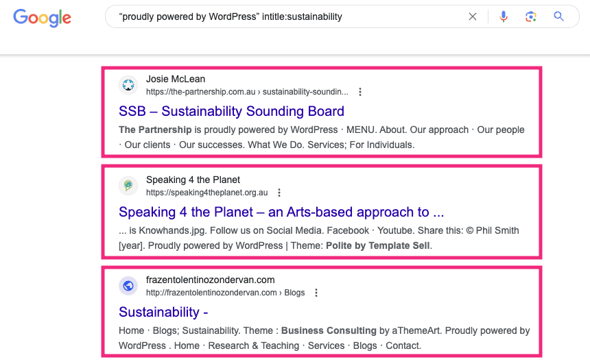
Task: Click the frazentolentinozondervan.com › Blogs URL
Action: coord(226,293)
